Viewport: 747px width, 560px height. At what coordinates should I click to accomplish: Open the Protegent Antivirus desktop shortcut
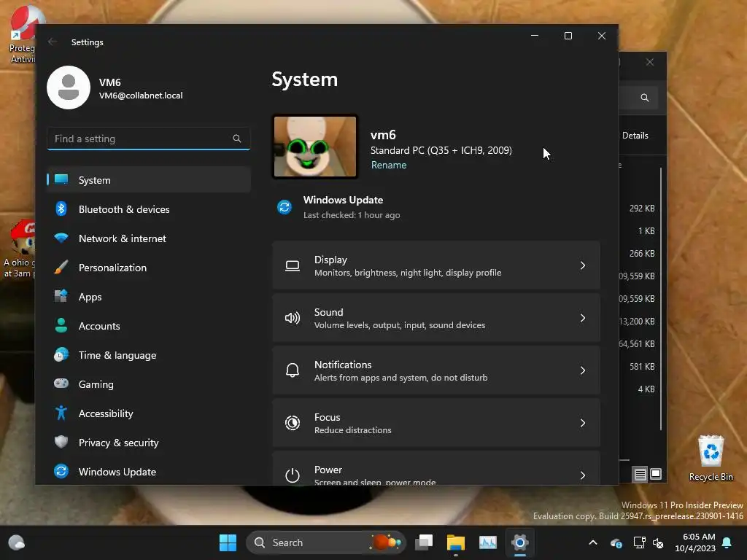click(x=22, y=35)
